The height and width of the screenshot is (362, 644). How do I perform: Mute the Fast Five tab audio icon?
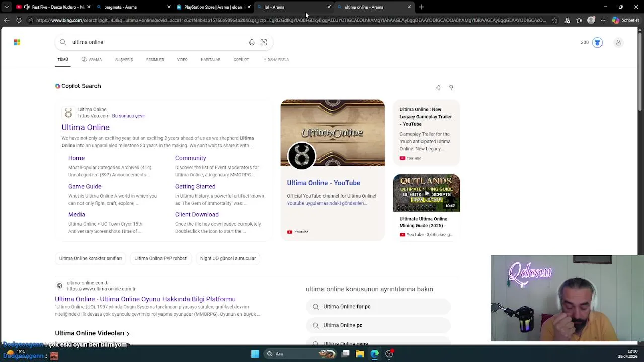pos(27,7)
